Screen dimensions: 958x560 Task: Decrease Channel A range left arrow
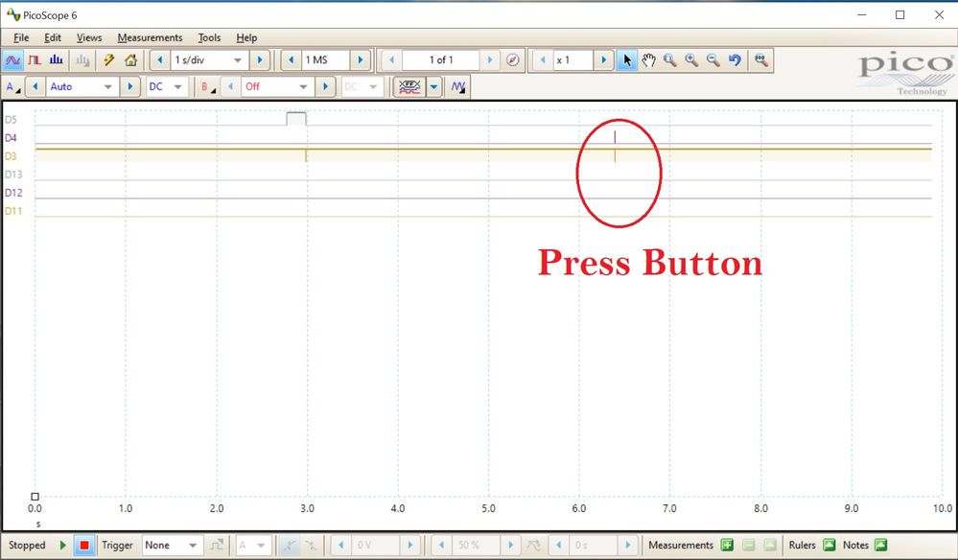click(x=35, y=86)
